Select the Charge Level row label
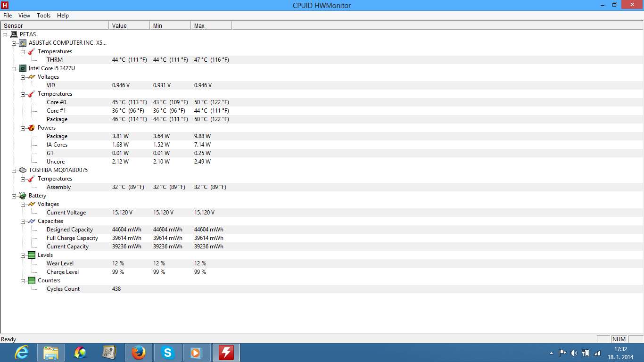Screen dimensions: 644x362 [x=63, y=272]
